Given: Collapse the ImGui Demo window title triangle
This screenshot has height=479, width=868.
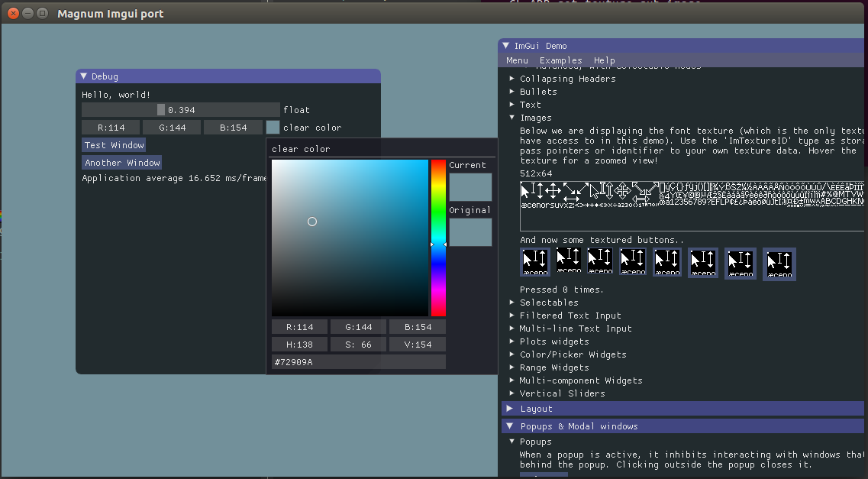Looking at the screenshot, I should click(506, 46).
